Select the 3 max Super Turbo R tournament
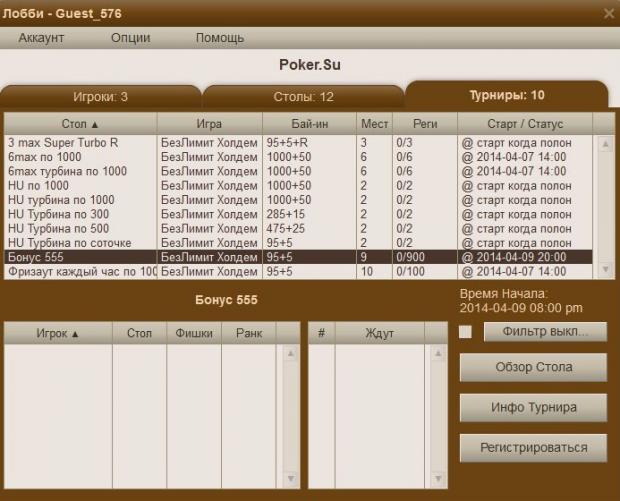This screenshot has width=620, height=501. coord(298,143)
